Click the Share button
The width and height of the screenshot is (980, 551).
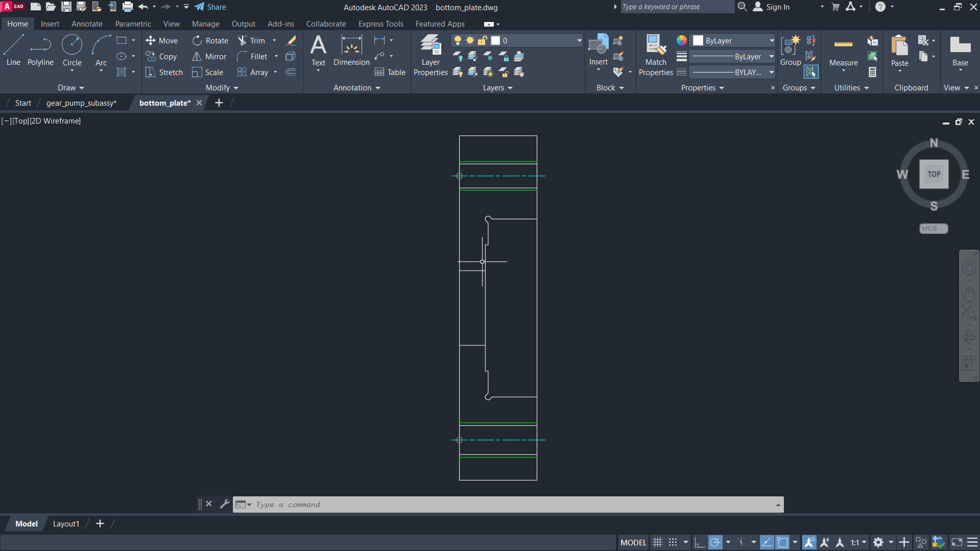tap(210, 7)
